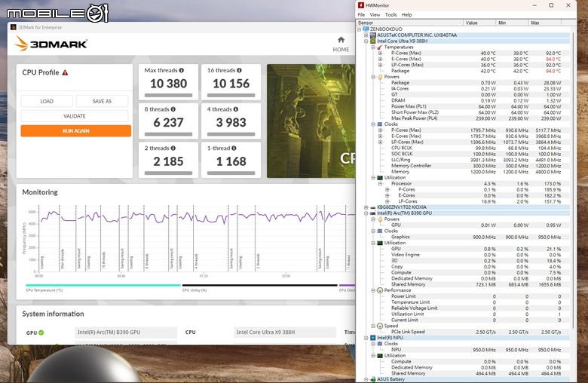Click the Intel Core Ultra X9 388H CPU field

click(285, 332)
